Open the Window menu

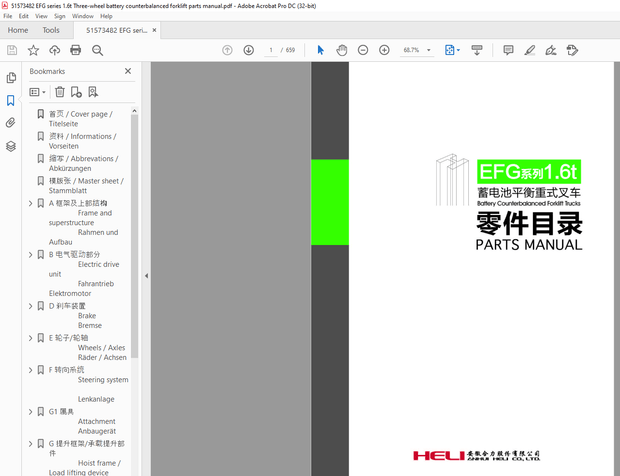click(x=83, y=16)
